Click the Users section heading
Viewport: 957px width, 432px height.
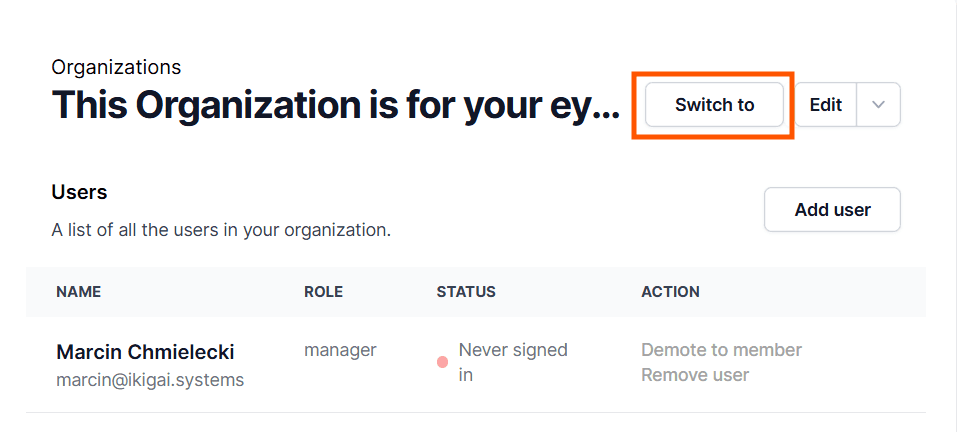79,192
